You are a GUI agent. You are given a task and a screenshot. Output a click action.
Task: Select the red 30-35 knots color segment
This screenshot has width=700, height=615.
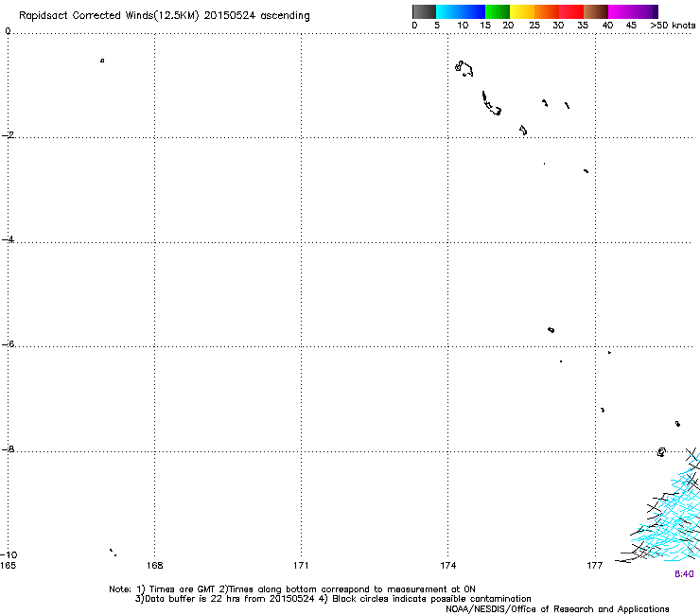(571, 11)
